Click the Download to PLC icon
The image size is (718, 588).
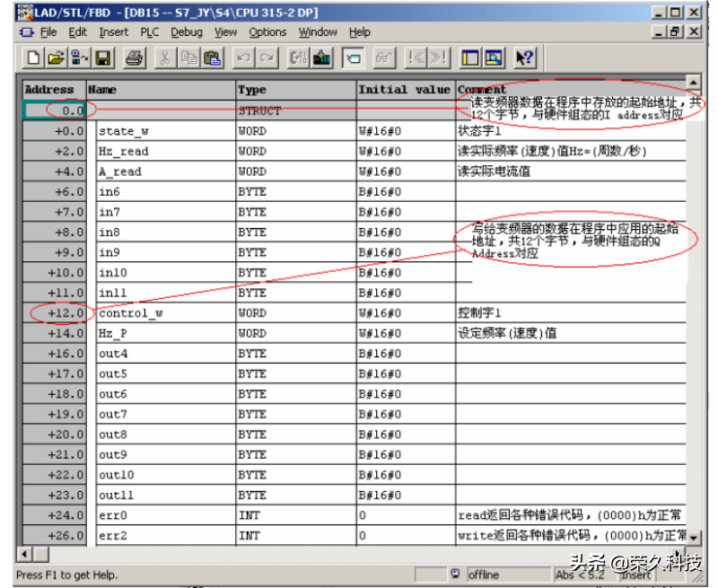(322, 58)
